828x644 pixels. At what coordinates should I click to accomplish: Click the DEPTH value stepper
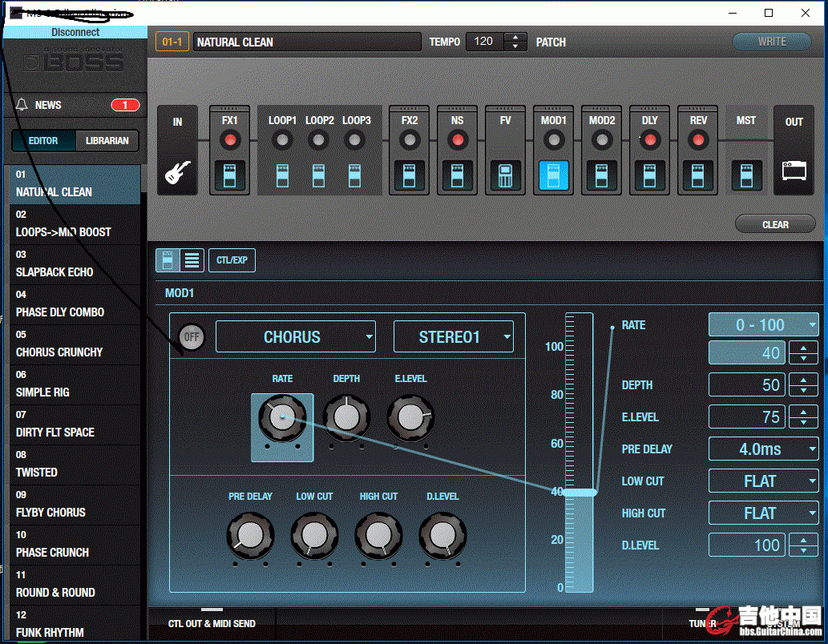coord(803,384)
